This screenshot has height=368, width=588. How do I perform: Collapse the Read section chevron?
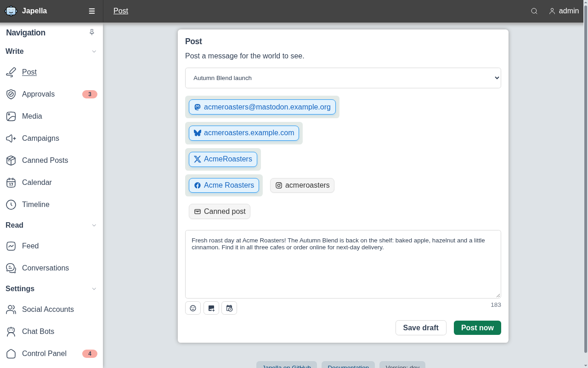94,225
